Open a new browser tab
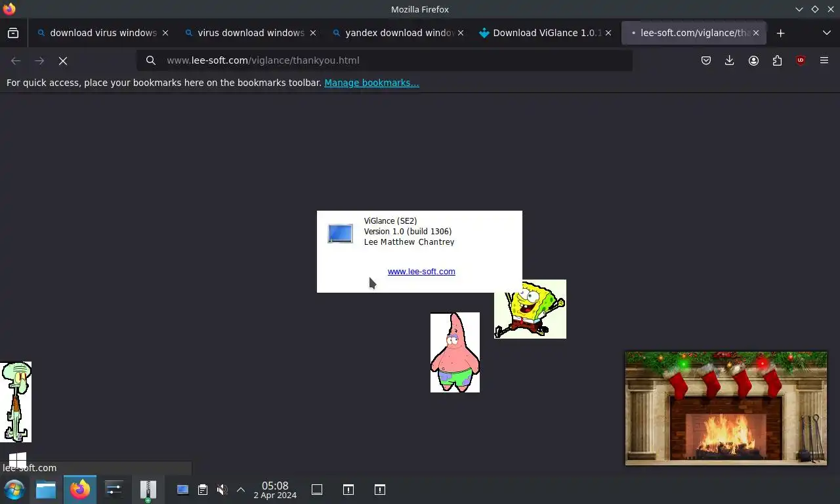Image resolution: width=840 pixels, height=504 pixels. [x=780, y=33]
